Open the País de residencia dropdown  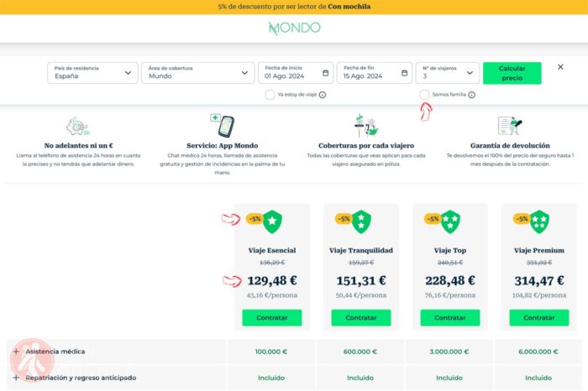92,73
